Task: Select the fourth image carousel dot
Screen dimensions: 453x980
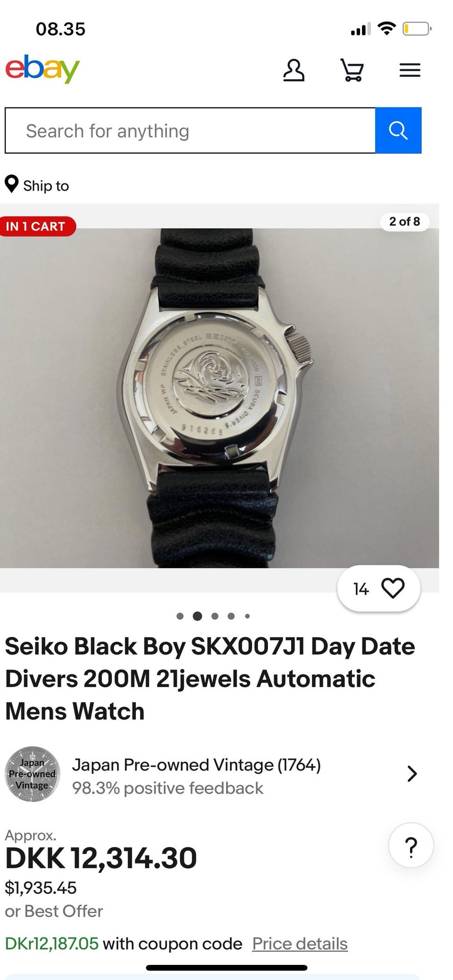Action: point(231,616)
